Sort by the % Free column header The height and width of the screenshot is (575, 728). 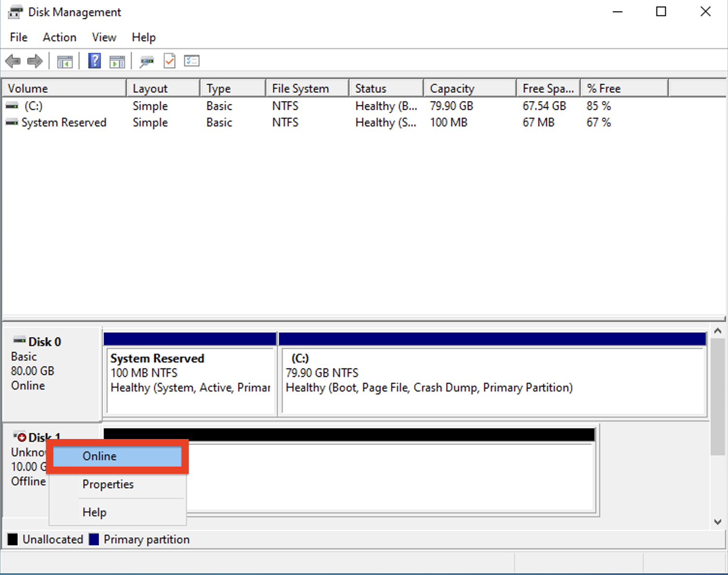tap(624, 89)
